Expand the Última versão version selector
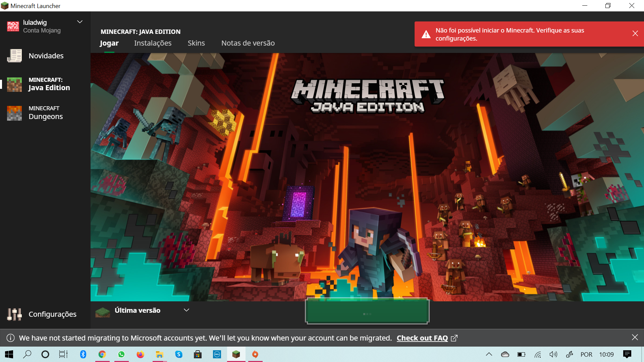 point(186,310)
